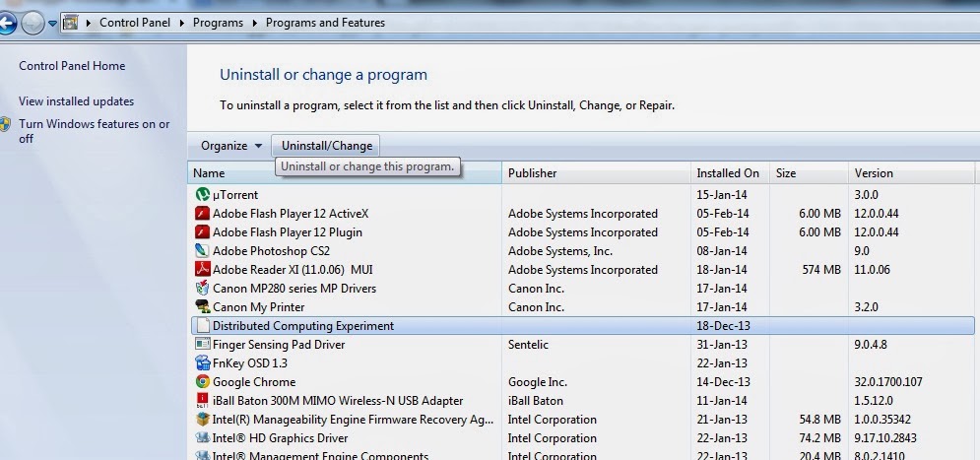
Task: Click the 54.8 MB size value
Action: [x=820, y=420]
